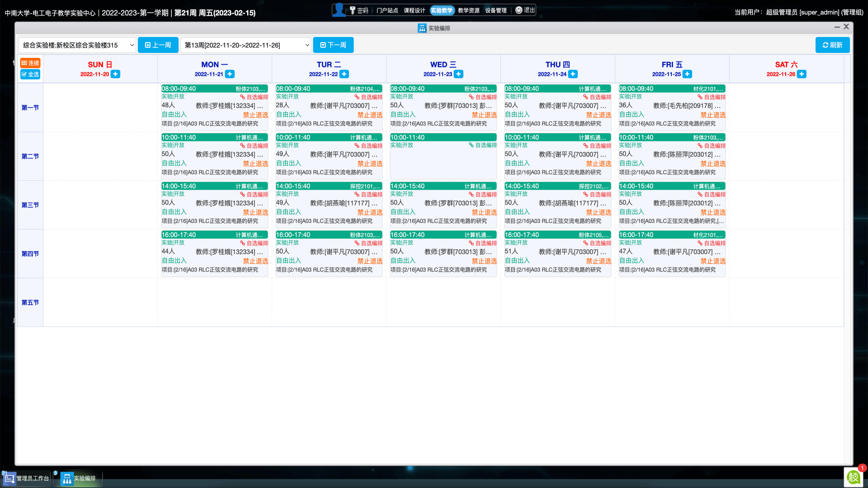Toggle 自选编排 link on Monday 08:00 session
The width and height of the screenshot is (868, 488).
click(x=254, y=97)
